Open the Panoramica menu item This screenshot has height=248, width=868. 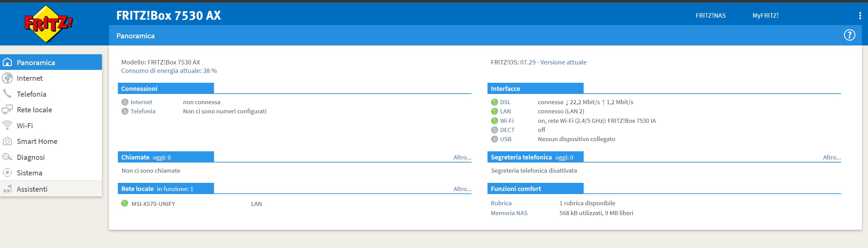coord(51,62)
